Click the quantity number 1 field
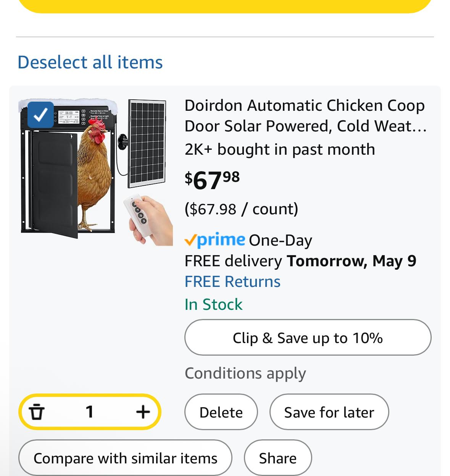Image resolution: width=450 pixels, height=476 pixels. click(x=90, y=412)
